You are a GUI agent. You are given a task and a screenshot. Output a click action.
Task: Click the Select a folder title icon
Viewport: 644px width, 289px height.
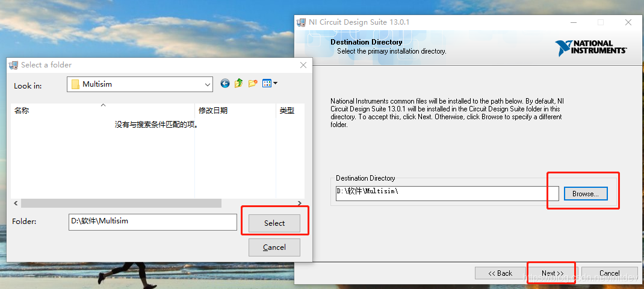tap(14, 65)
